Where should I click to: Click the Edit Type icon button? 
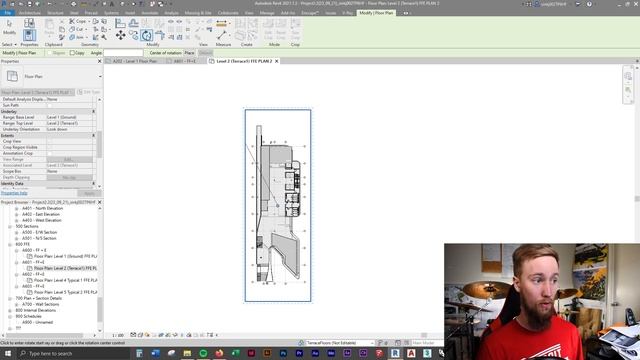click(x=88, y=92)
